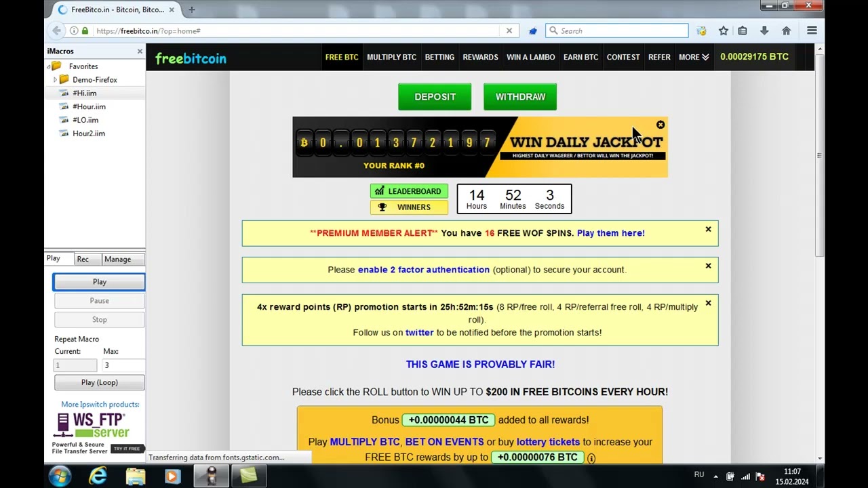This screenshot has height=488, width=868.
Task: Launch Internet Explorer from taskbar
Action: [98, 476]
